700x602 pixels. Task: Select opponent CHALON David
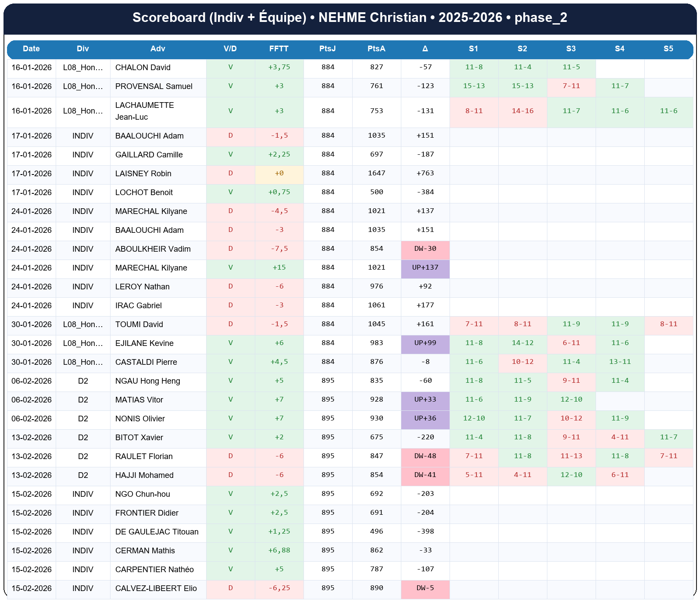tap(143, 68)
